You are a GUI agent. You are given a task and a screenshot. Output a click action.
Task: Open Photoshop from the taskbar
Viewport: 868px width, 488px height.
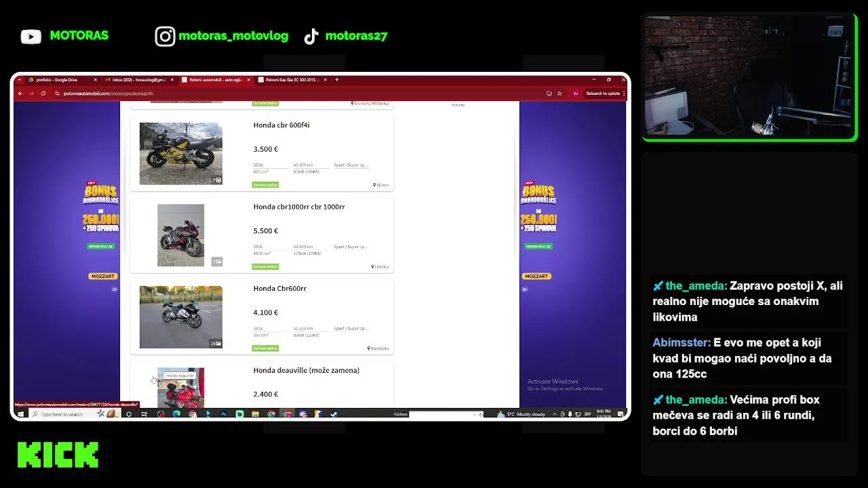point(224,414)
